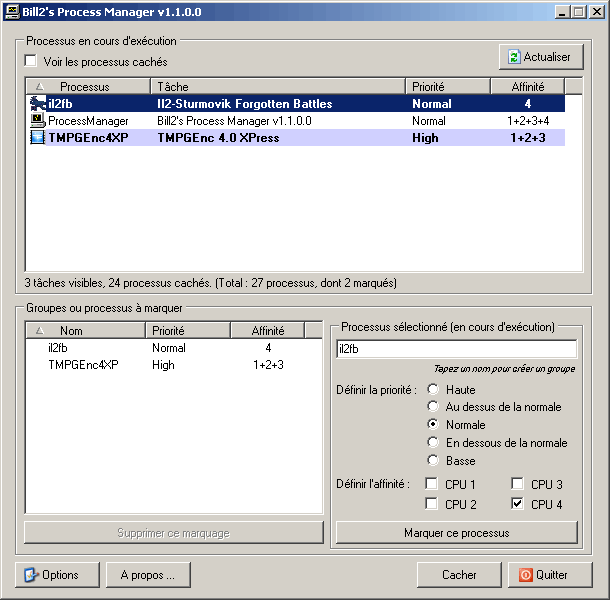Click the title bar application icon
Image resolution: width=610 pixels, height=600 pixels.
point(12,12)
